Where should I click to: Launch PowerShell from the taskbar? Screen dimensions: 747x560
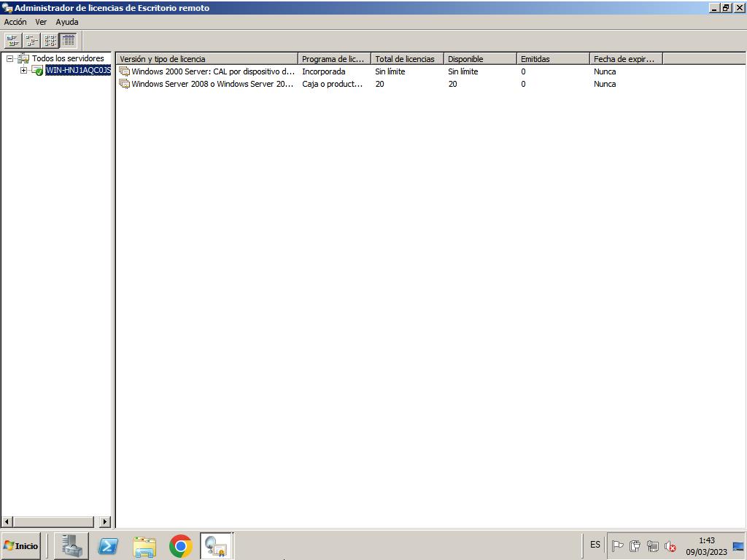108,545
